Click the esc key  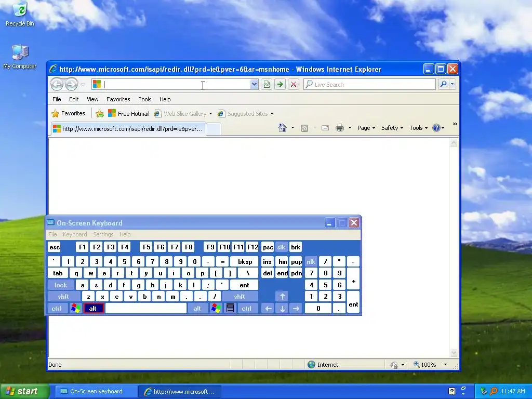point(54,247)
